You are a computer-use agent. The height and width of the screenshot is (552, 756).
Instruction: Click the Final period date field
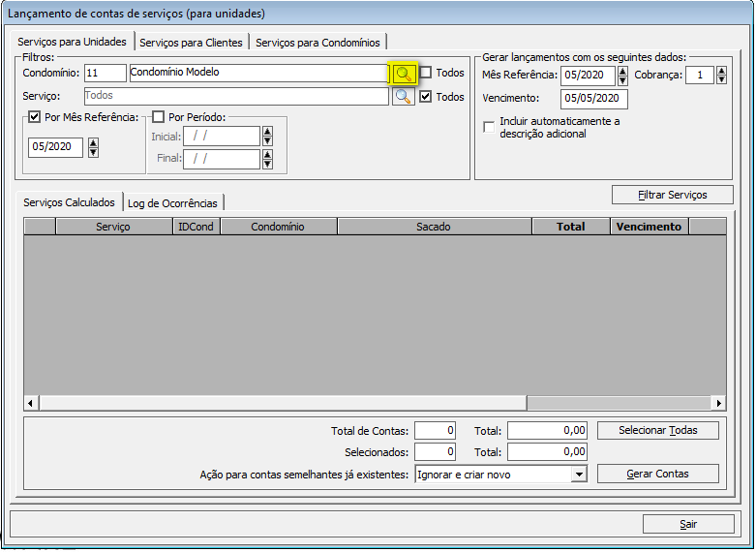(x=222, y=159)
